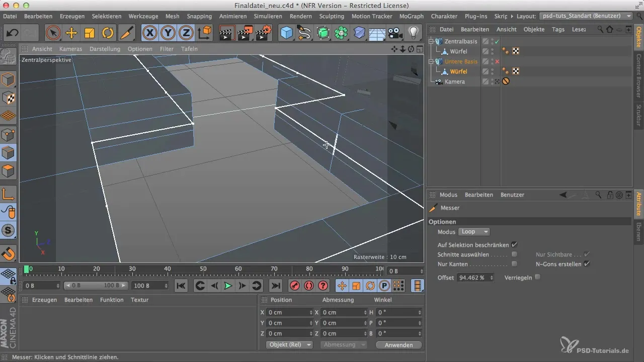Click the Position X input field
The width and height of the screenshot is (644, 362).
click(x=288, y=312)
